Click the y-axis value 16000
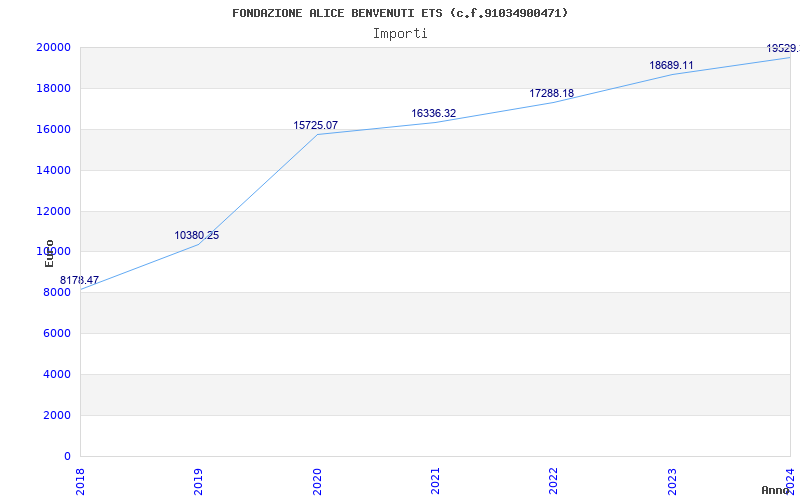 [53, 129]
